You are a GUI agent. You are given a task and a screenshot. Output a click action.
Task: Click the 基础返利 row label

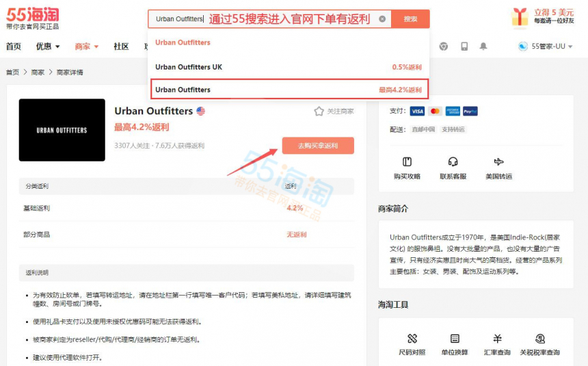click(x=36, y=208)
